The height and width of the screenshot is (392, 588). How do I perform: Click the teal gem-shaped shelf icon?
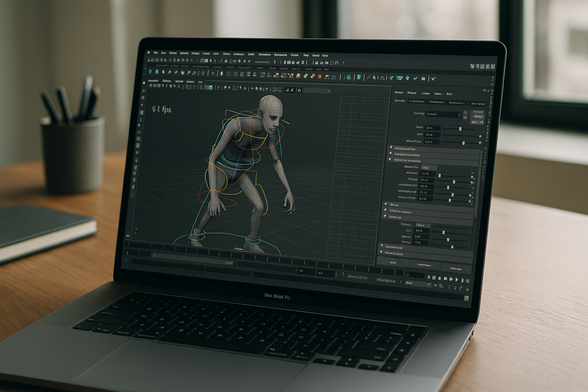[x=407, y=78]
